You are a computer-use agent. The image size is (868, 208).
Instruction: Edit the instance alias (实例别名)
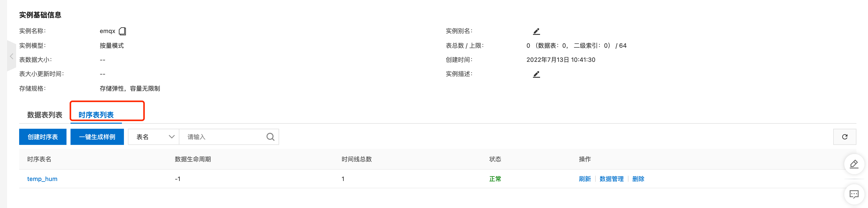(x=536, y=31)
